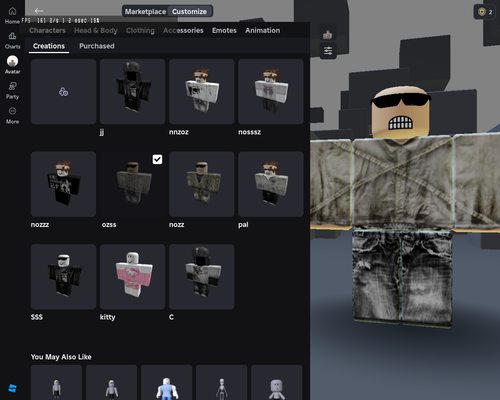This screenshot has width=500, height=400.
Task: Select the sss outfit thumbnail
Action: 63,277
